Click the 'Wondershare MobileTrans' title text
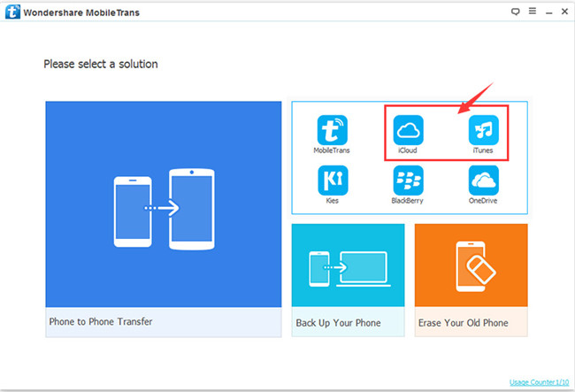The image size is (575, 392). (x=81, y=13)
